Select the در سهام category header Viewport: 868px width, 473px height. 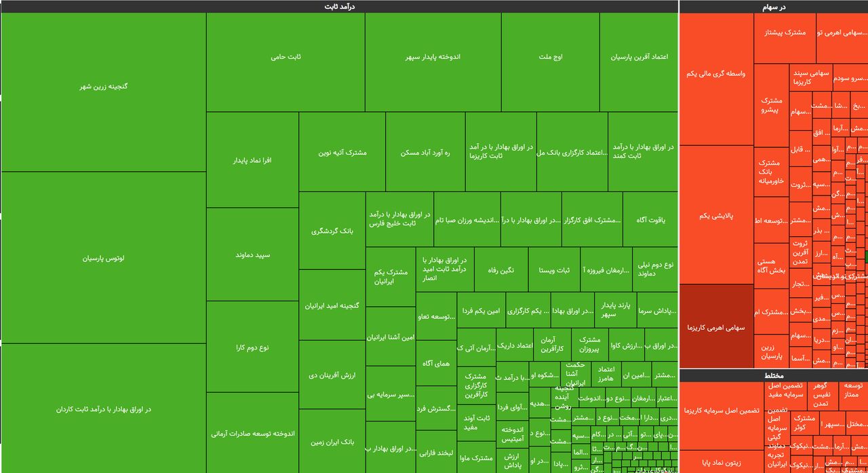point(773,7)
